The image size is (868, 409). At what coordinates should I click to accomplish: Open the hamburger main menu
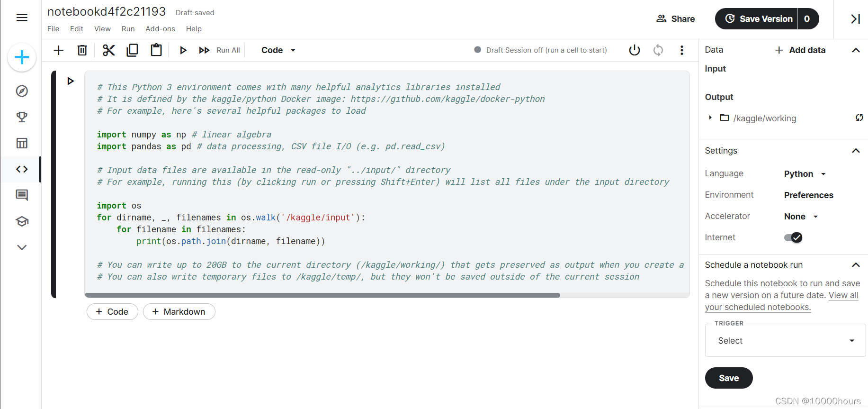(x=22, y=18)
